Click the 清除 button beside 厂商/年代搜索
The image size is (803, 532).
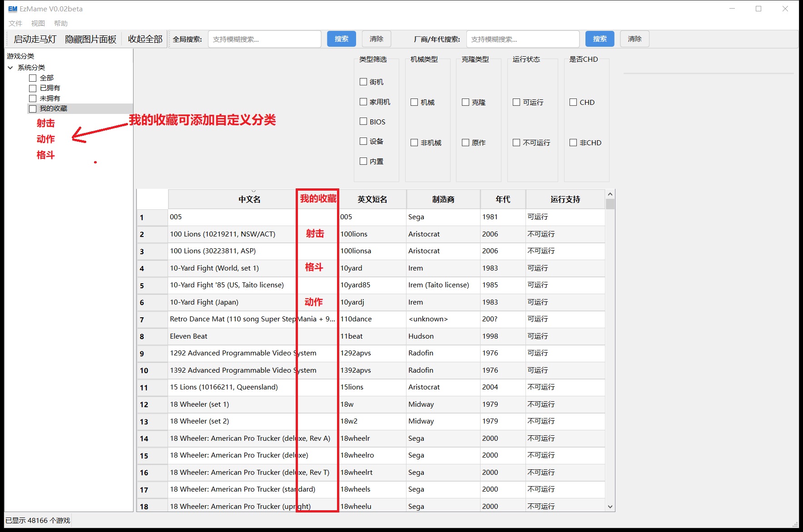635,39
